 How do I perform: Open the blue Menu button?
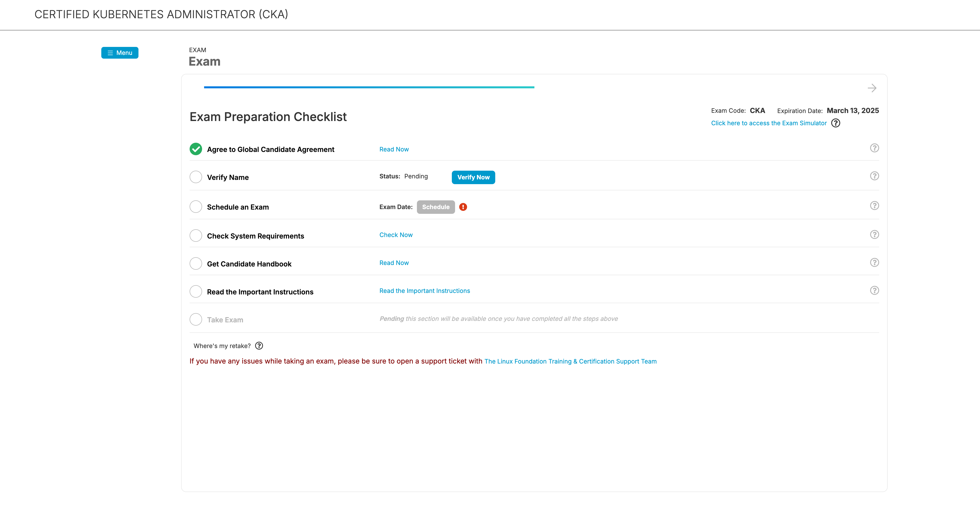click(x=120, y=53)
